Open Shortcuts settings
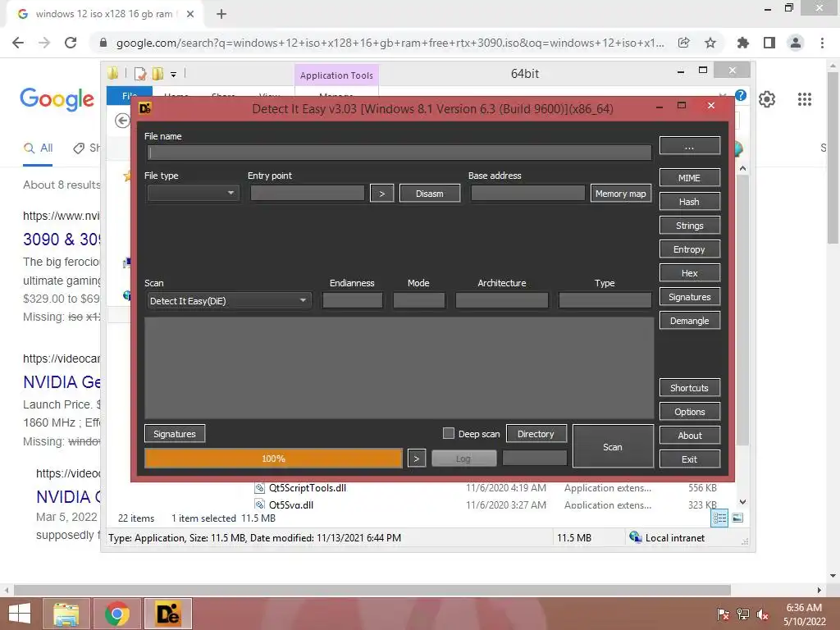 pyautogui.click(x=689, y=388)
